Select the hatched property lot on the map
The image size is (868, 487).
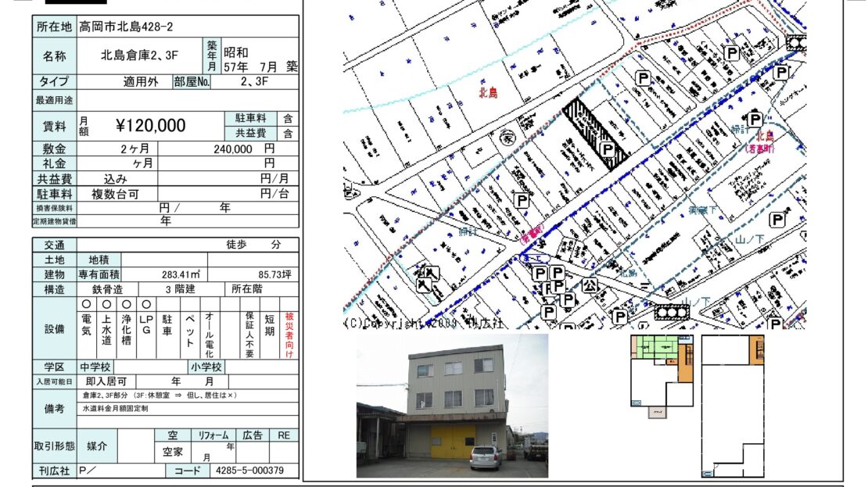click(595, 133)
